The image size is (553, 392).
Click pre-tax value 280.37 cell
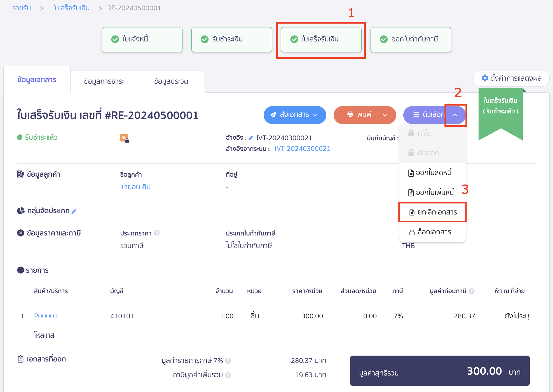[x=465, y=316]
